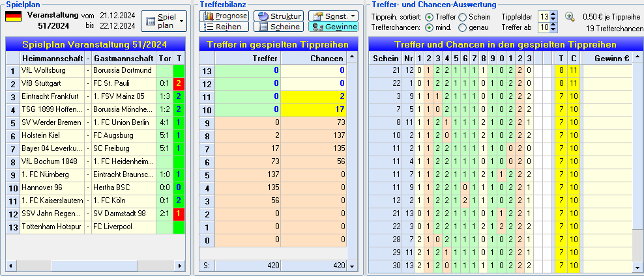Click the Treffer ab number field

coord(544,27)
